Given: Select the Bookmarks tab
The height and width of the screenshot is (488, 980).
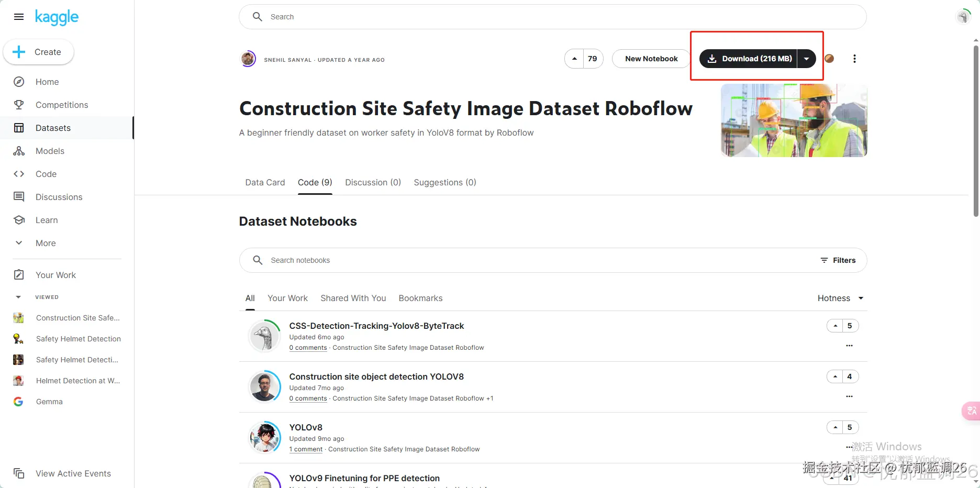Looking at the screenshot, I should coord(420,298).
